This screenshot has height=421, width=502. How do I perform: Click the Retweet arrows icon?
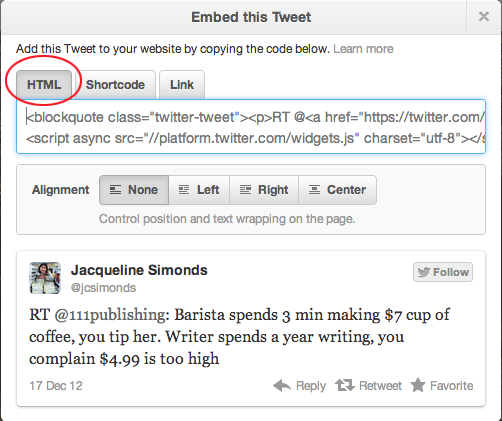pyautogui.click(x=345, y=385)
